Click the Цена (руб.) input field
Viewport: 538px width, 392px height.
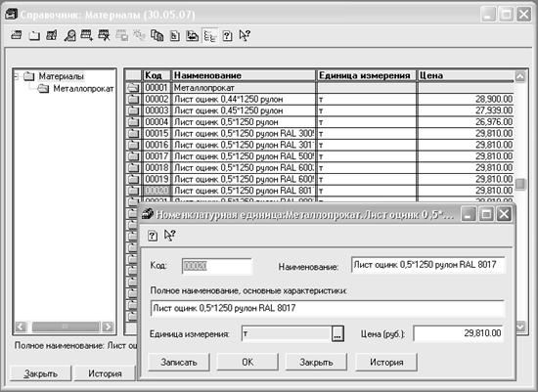(458, 333)
